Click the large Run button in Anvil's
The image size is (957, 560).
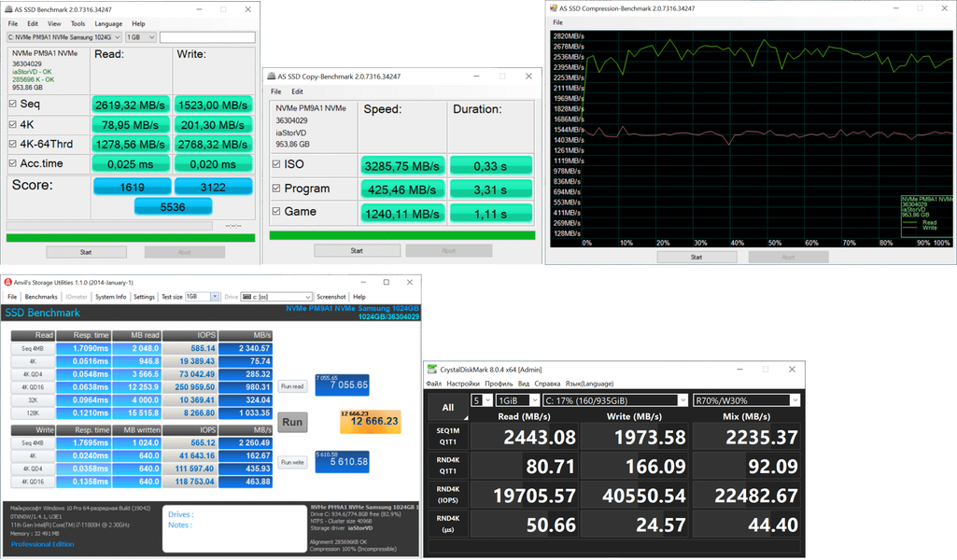coord(292,422)
